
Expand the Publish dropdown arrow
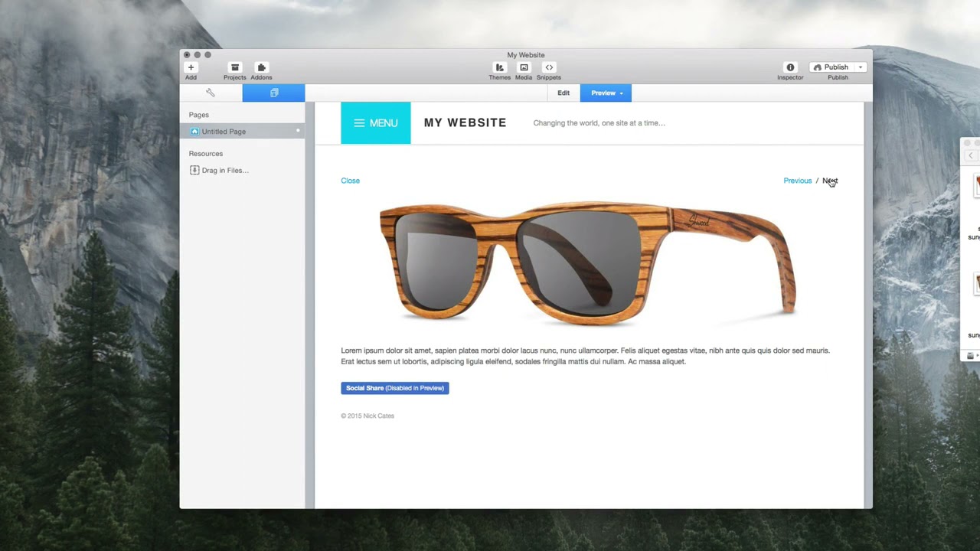861,67
